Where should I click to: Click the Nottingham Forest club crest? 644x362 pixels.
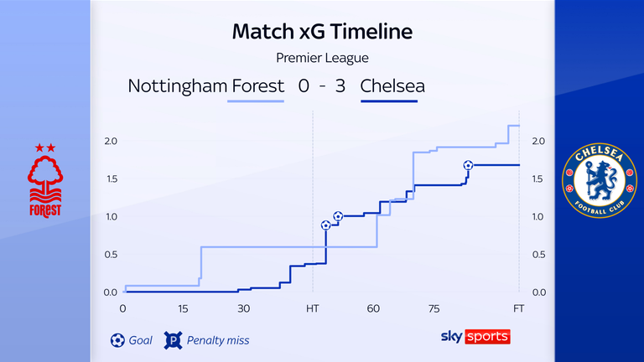pyautogui.click(x=45, y=180)
